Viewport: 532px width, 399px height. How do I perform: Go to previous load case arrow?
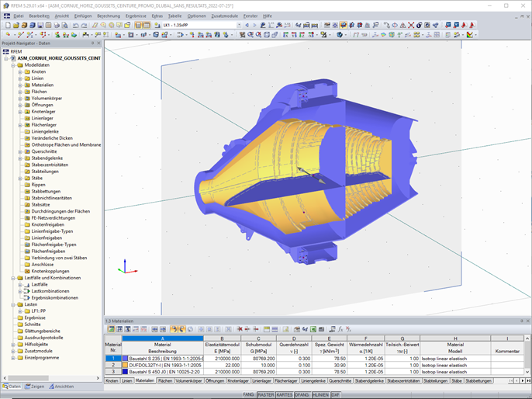(247, 25)
